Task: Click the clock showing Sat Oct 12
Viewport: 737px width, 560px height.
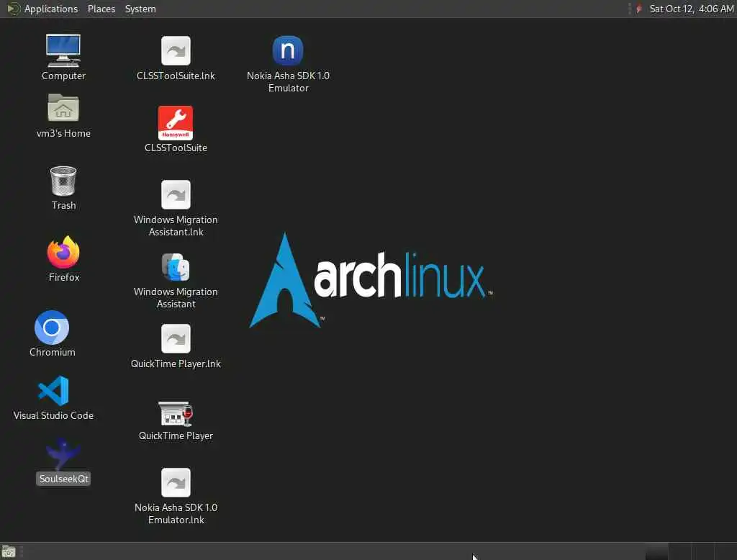Action: coord(692,9)
